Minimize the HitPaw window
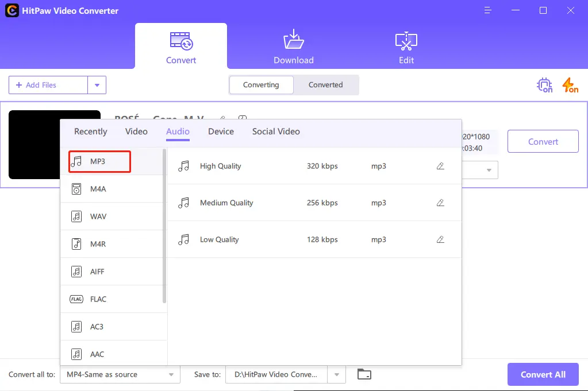 click(516, 10)
